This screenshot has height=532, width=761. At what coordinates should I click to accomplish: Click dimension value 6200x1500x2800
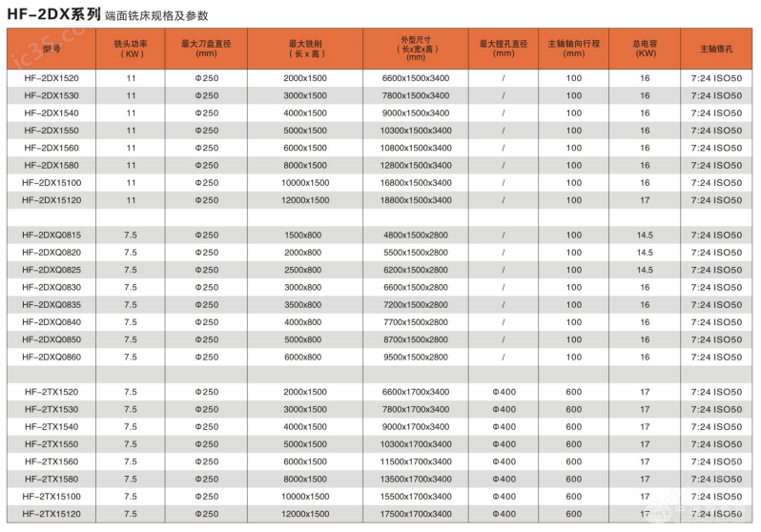416,270
